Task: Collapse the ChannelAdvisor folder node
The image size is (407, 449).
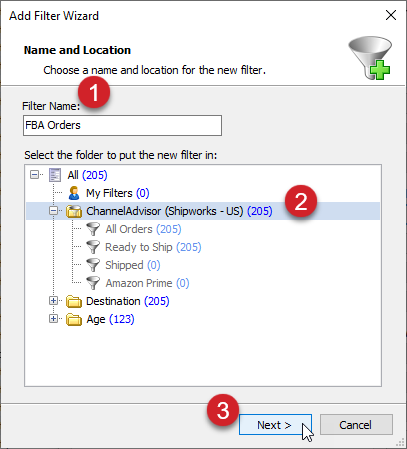Action: pos(53,211)
